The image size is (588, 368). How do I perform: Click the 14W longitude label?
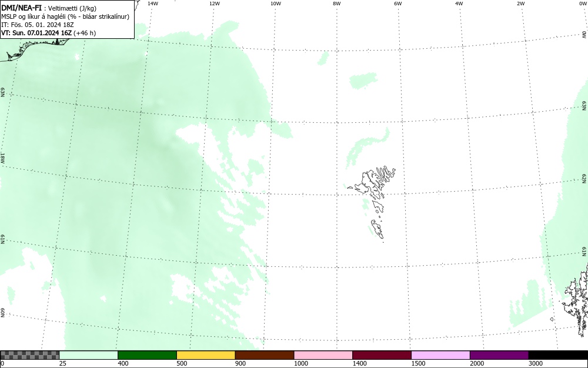pyautogui.click(x=153, y=4)
